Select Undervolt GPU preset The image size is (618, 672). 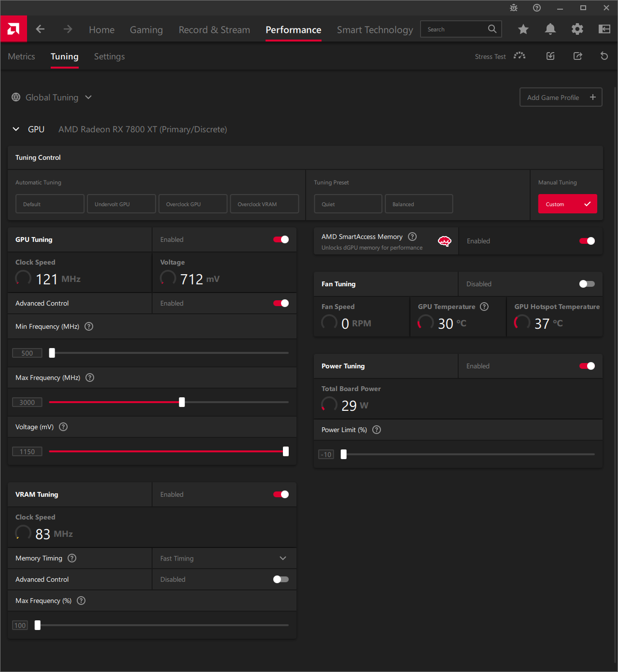pyautogui.click(x=122, y=204)
